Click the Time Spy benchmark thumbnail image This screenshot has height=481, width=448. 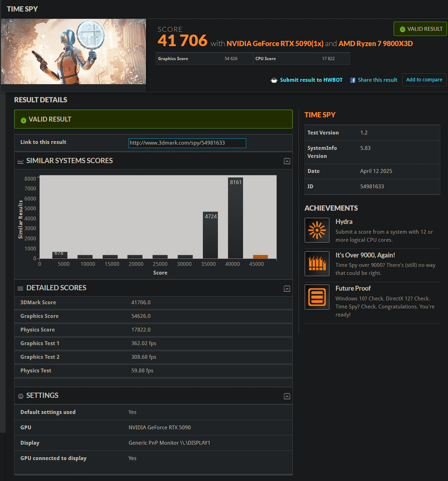(x=73, y=51)
